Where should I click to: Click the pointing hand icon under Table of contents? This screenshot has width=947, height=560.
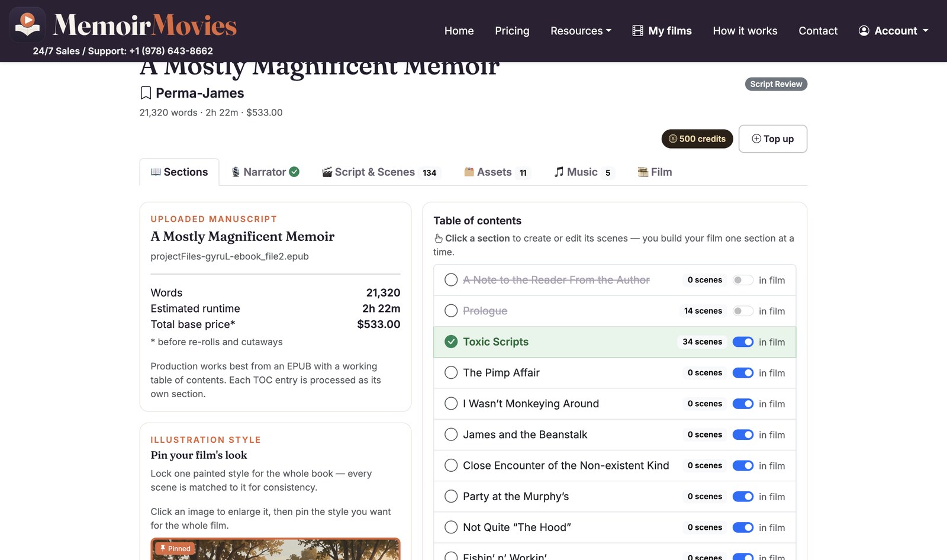coord(439,239)
